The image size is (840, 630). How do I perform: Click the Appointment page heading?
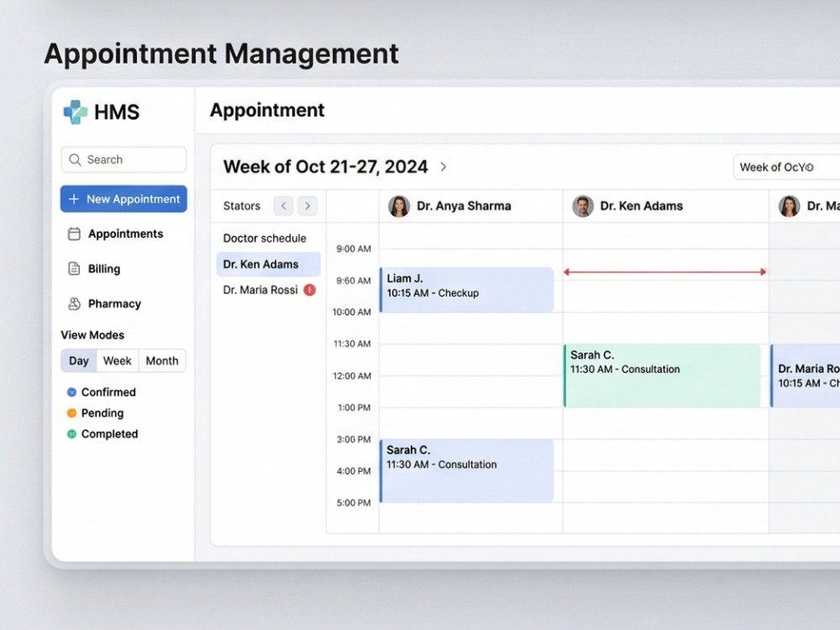[267, 110]
